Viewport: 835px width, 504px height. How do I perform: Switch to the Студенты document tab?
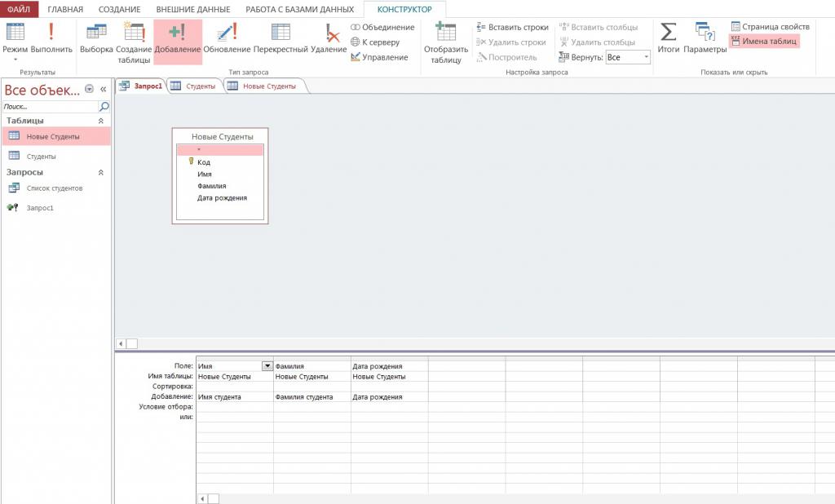pyautogui.click(x=194, y=86)
